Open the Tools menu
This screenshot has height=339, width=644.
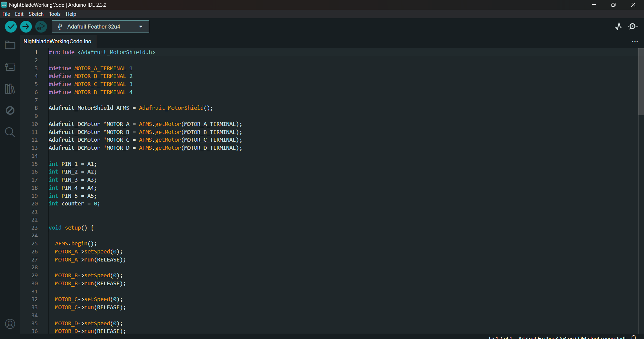(55, 14)
